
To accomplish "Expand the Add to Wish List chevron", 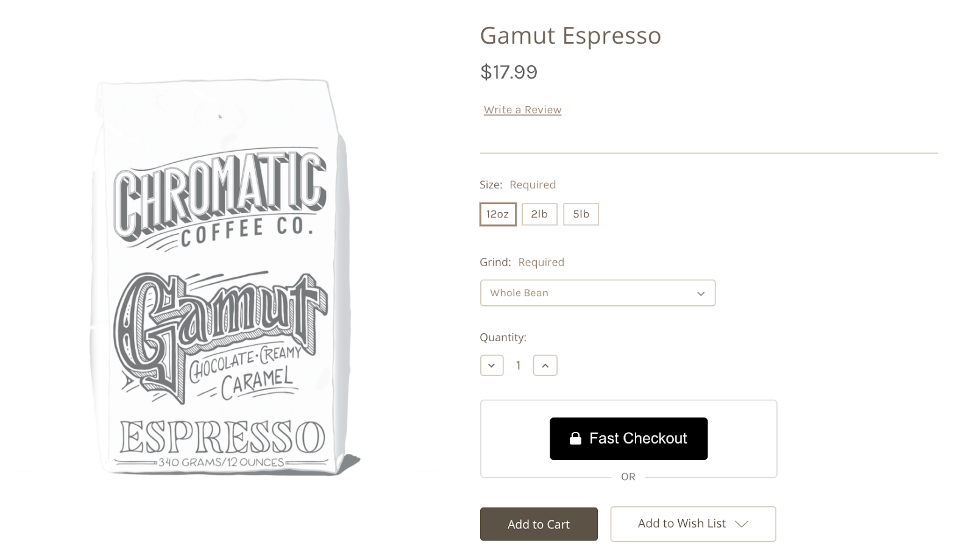I will coord(742,524).
